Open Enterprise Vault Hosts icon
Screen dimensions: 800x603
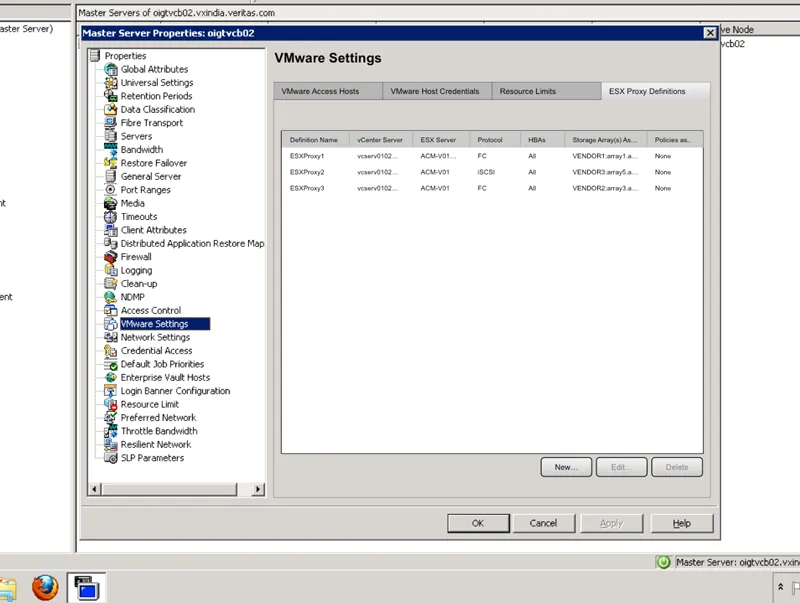[111, 377]
